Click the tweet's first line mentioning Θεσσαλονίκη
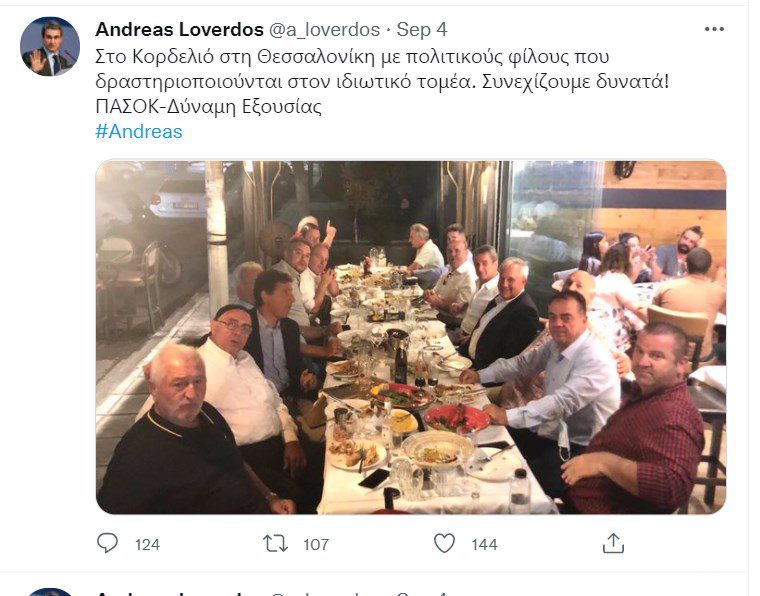This screenshot has width=760, height=596. [x=352, y=57]
